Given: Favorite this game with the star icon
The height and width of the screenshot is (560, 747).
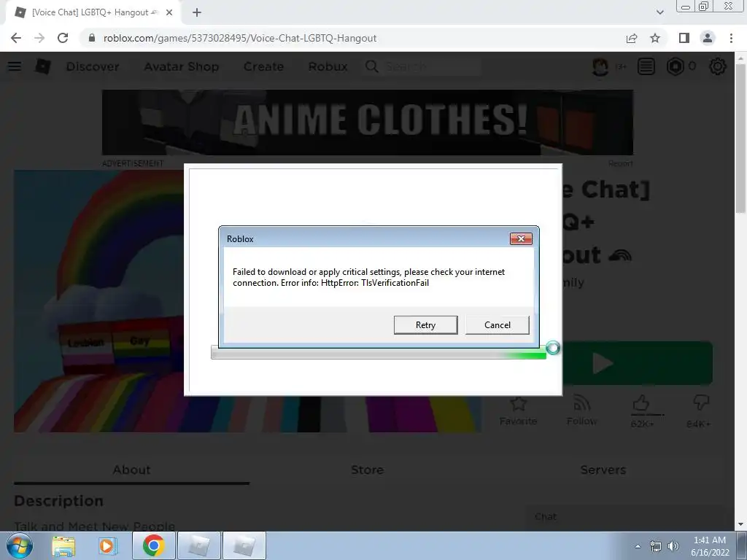Looking at the screenshot, I should (518, 411).
